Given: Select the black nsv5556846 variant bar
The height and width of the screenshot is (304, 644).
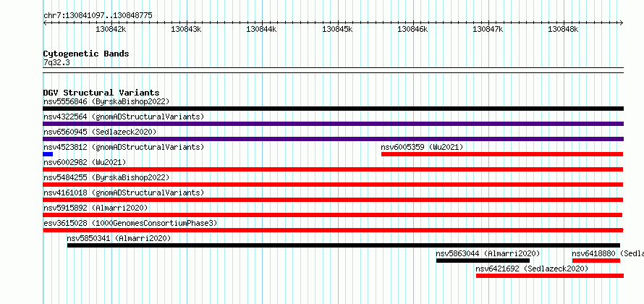Looking at the screenshot, I should click(333, 109).
